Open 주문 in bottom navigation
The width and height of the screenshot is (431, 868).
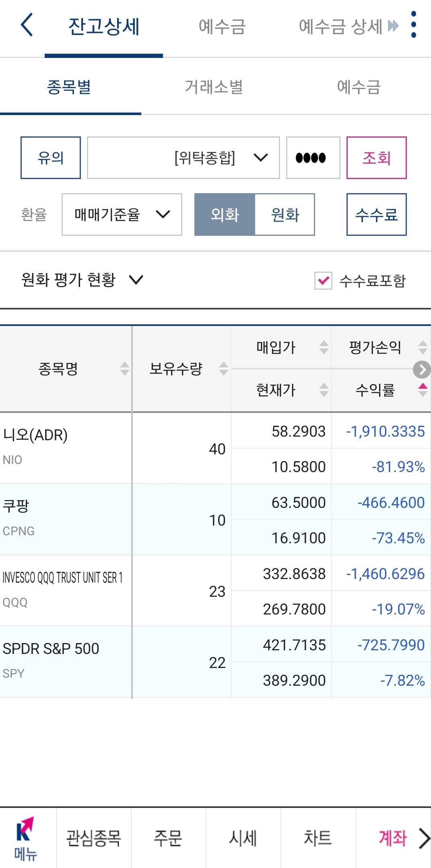click(x=168, y=838)
